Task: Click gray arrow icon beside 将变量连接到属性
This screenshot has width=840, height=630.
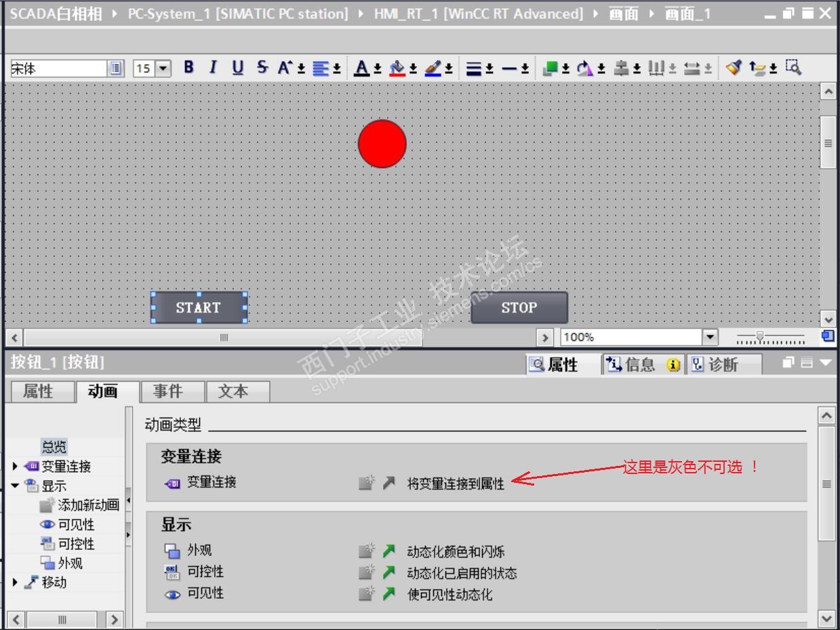Action: (x=388, y=484)
